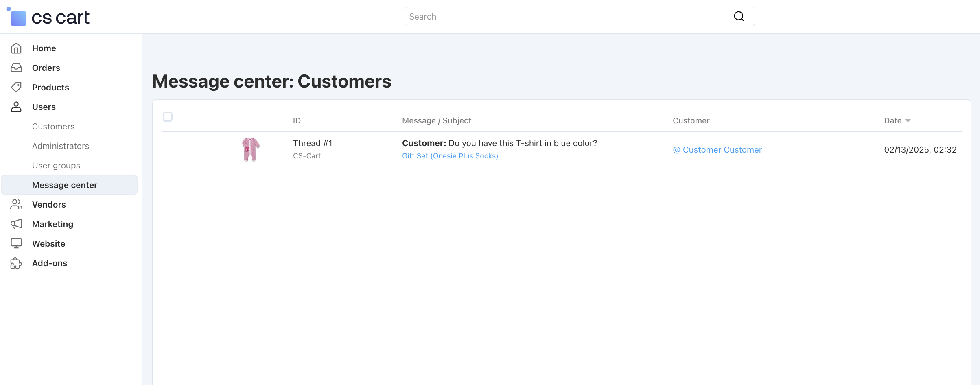Click the pink onesie product thumbnail
This screenshot has height=385, width=980.
tap(251, 149)
